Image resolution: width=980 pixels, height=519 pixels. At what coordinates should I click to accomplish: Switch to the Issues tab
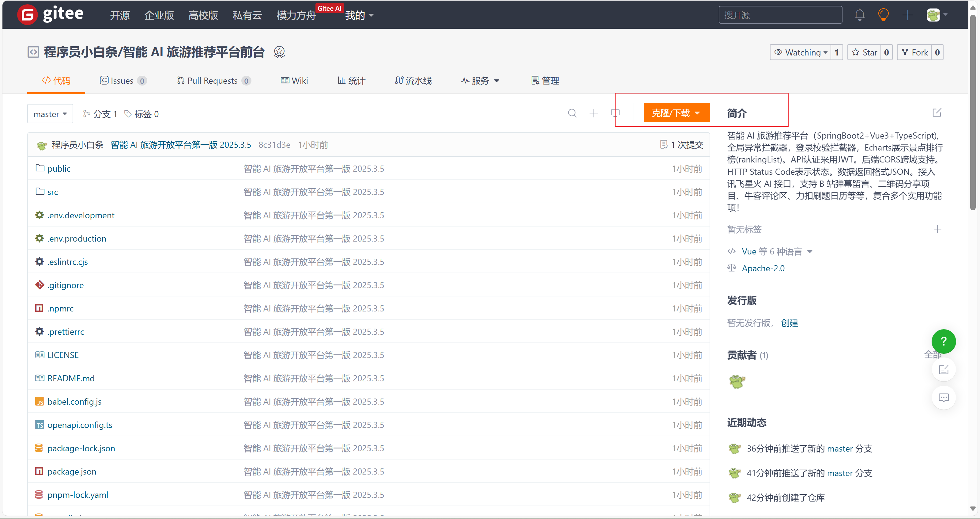point(122,81)
